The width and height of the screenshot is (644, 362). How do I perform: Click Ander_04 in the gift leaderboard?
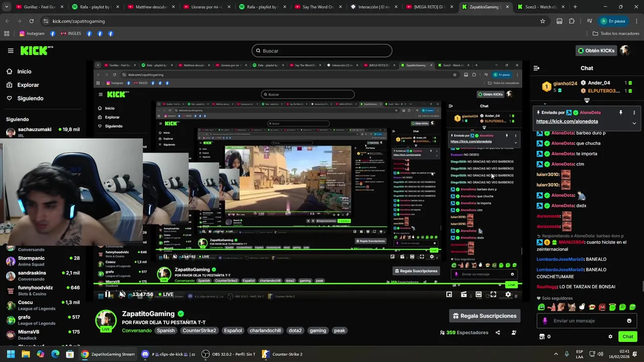[x=599, y=83]
